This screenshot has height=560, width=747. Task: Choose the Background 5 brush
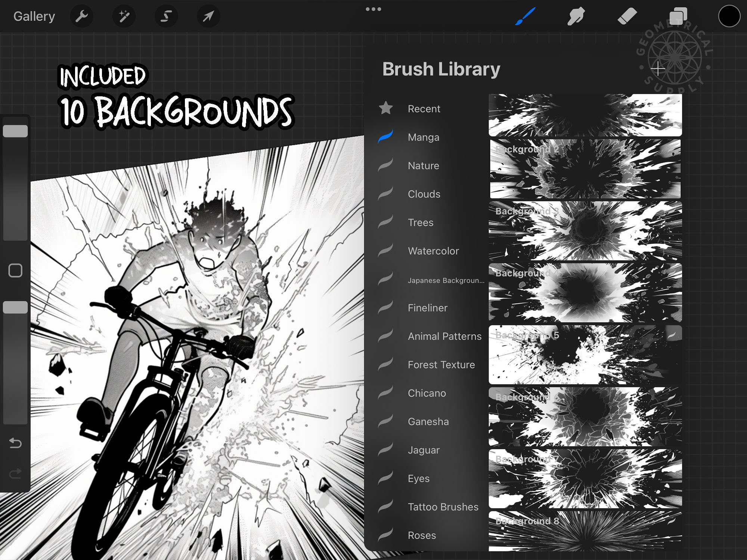click(x=585, y=355)
